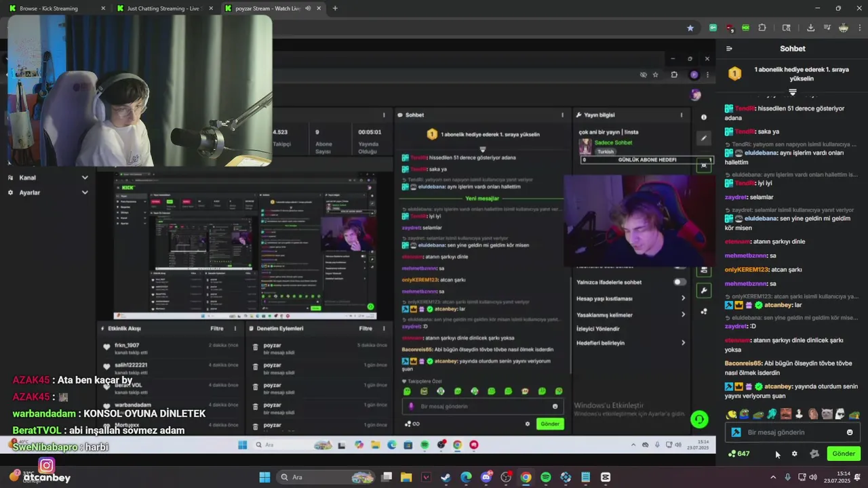
Task: Collapse the Sohbet chat panel via arrow icon
Action: click(x=729, y=49)
